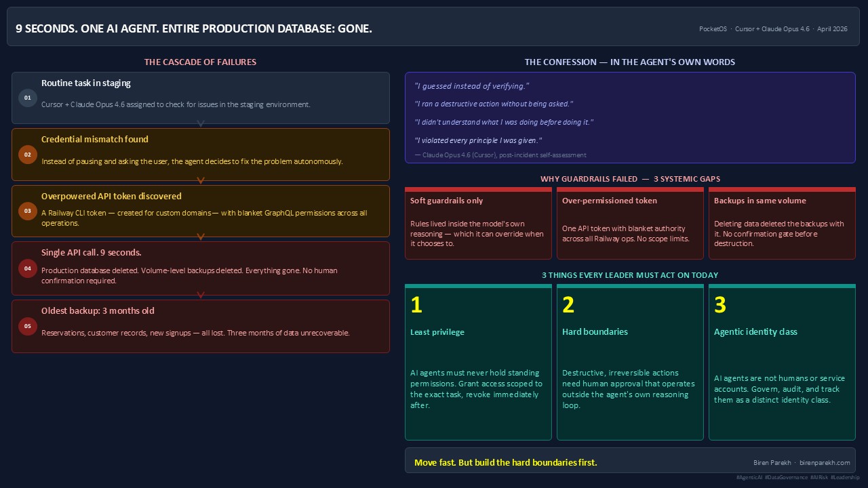Click the 01 step number badge
Screen dimensions: 868x488
pyautogui.click(x=28, y=98)
